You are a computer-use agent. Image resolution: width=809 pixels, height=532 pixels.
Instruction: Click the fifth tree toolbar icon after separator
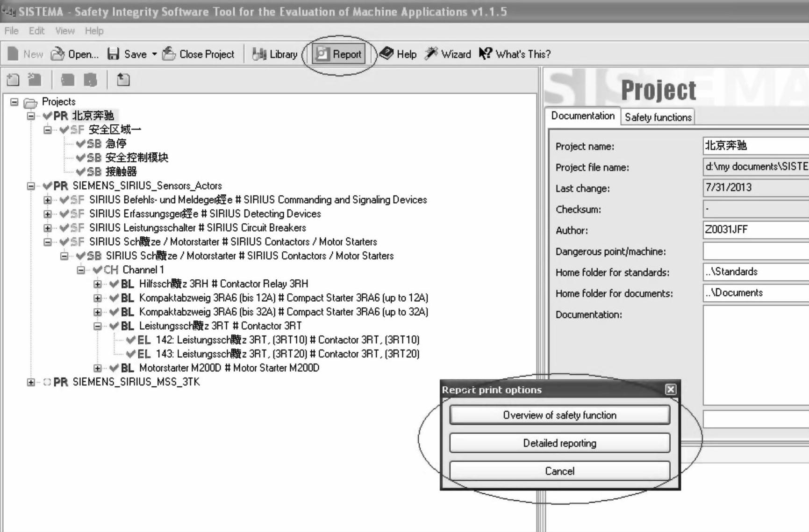click(x=123, y=80)
